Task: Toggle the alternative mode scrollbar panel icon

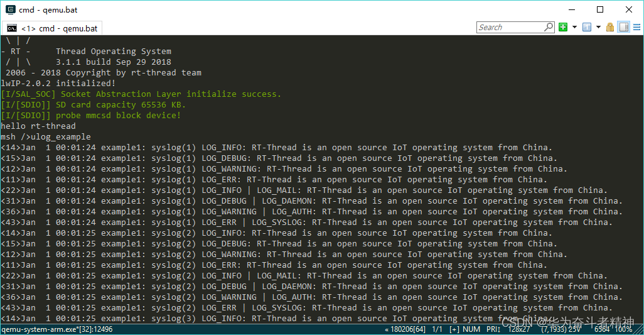Action: click(x=624, y=27)
